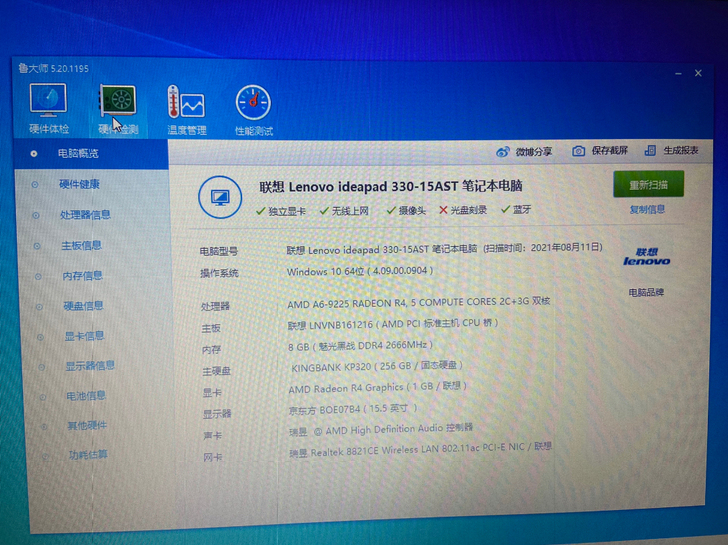
Task: Open 电池信息 sidebar item
Action: point(86,396)
